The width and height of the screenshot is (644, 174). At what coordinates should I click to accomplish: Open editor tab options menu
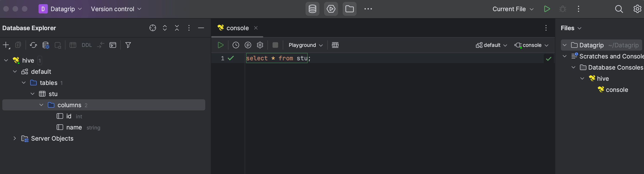(546, 28)
